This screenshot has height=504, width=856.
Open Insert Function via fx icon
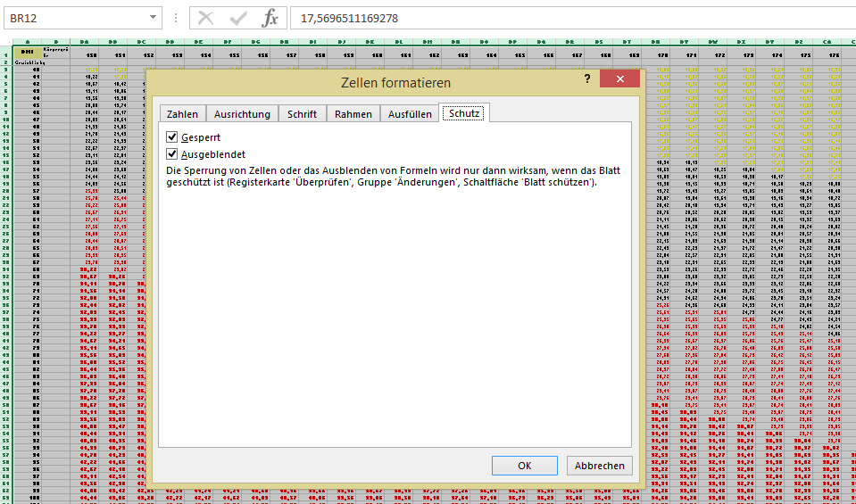tap(270, 18)
